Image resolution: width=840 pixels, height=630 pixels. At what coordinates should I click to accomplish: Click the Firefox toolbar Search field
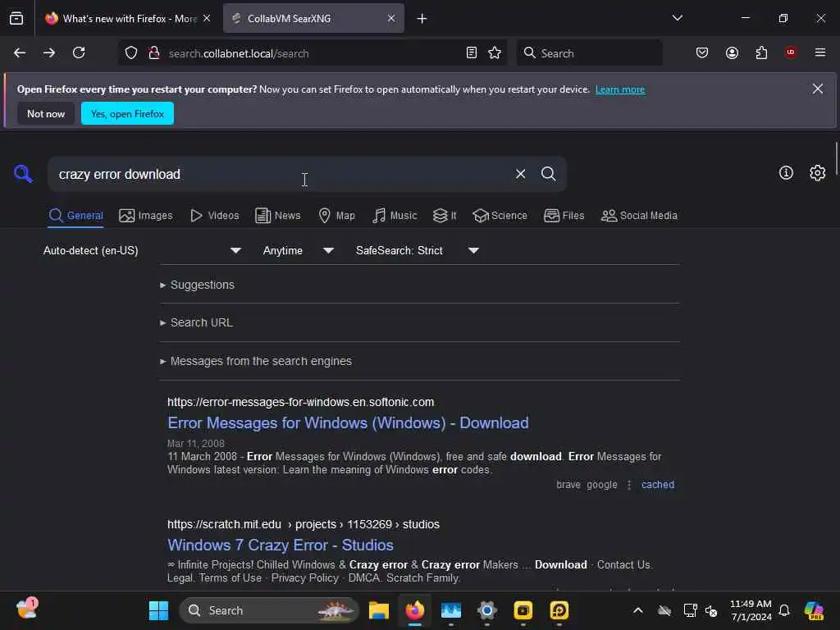point(589,53)
